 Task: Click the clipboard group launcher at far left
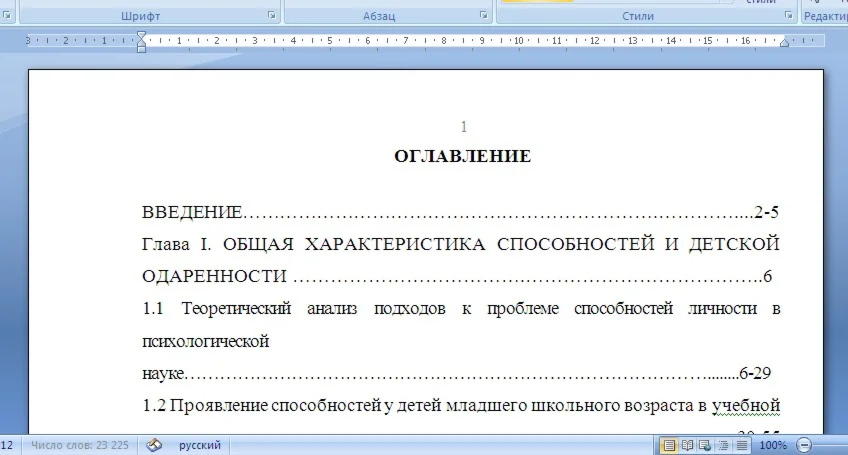coord(6,15)
